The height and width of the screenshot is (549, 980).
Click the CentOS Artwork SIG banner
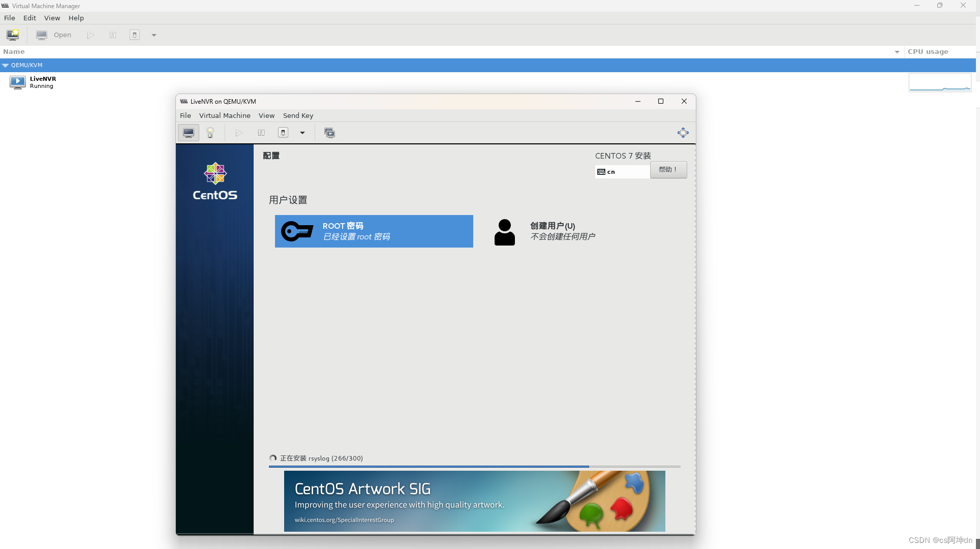(x=475, y=501)
